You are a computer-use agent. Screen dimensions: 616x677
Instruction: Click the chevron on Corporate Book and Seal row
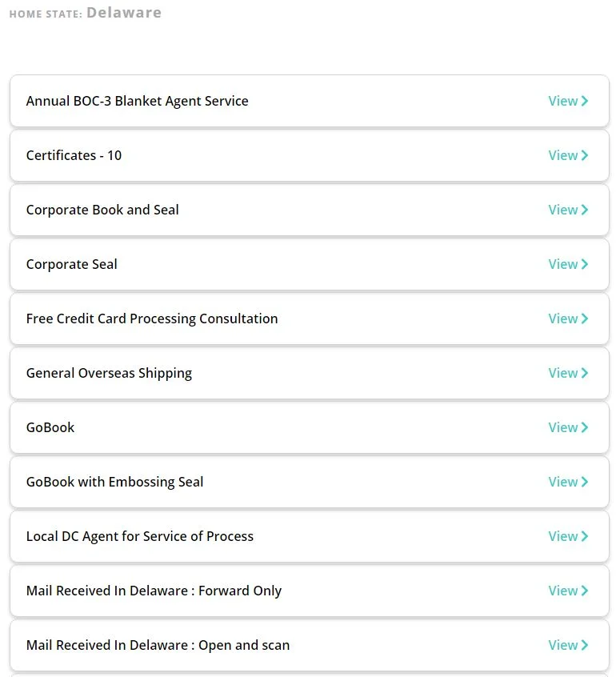click(586, 210)
